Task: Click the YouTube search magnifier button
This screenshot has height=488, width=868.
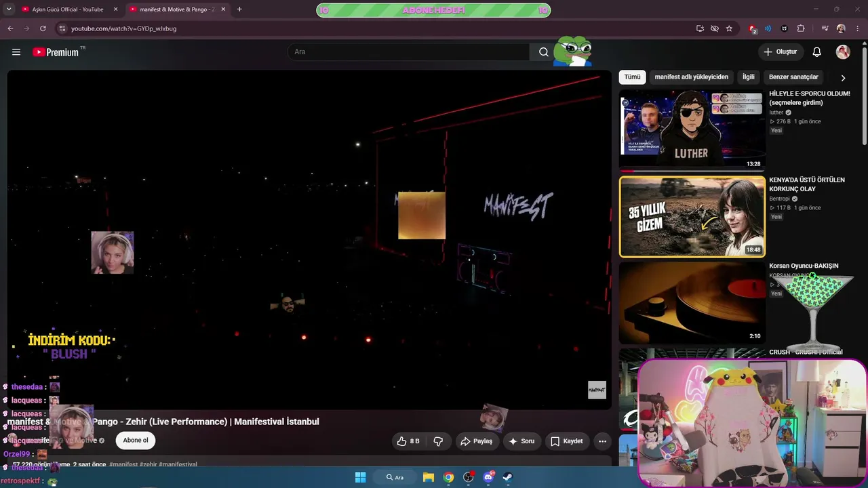Action: [544, 52]
